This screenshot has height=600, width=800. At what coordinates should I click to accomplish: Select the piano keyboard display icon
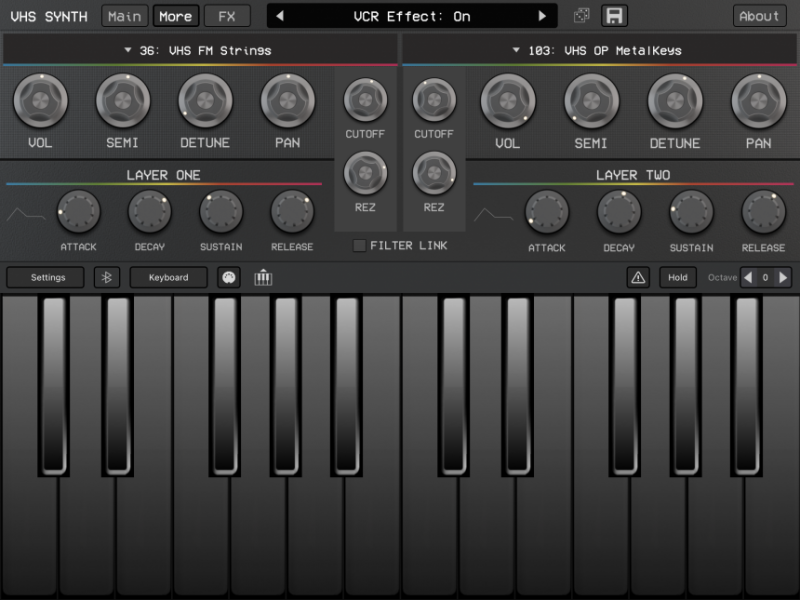pyautogui.click(x=263, y=277)
